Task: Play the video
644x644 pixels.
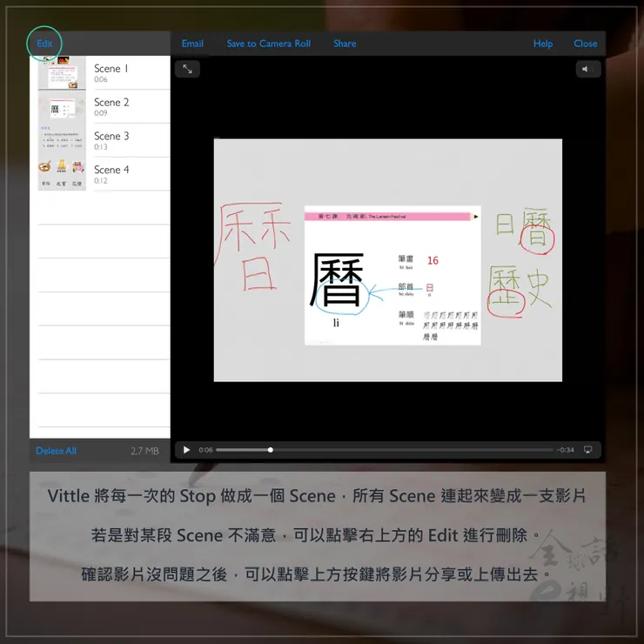Action: tap(186, 450)
